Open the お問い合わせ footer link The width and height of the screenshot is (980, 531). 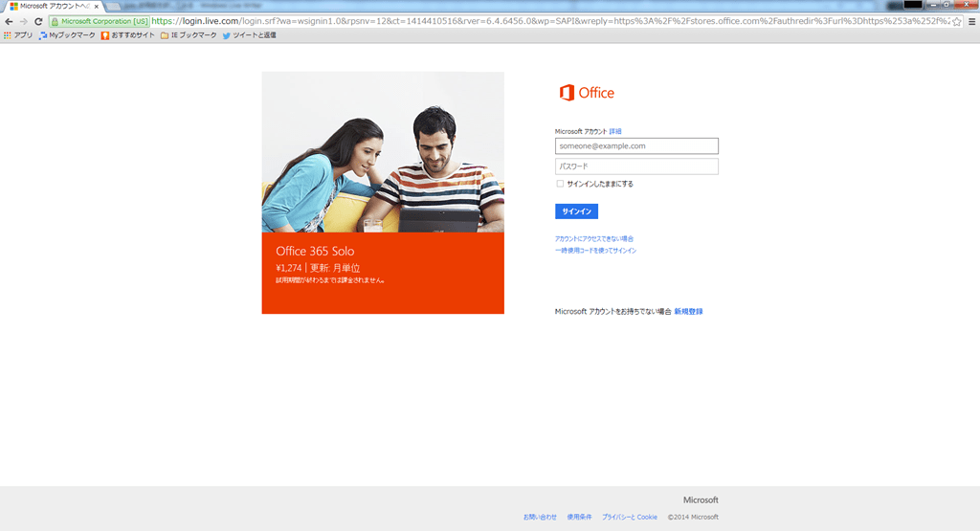tap(540, 518)
